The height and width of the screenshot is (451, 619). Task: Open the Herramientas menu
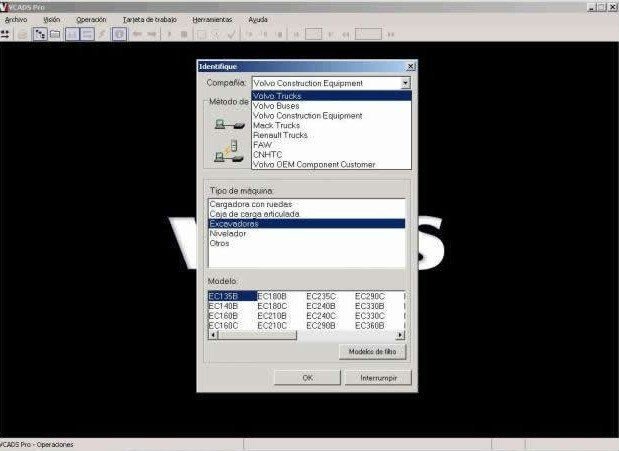pos(213,19)
